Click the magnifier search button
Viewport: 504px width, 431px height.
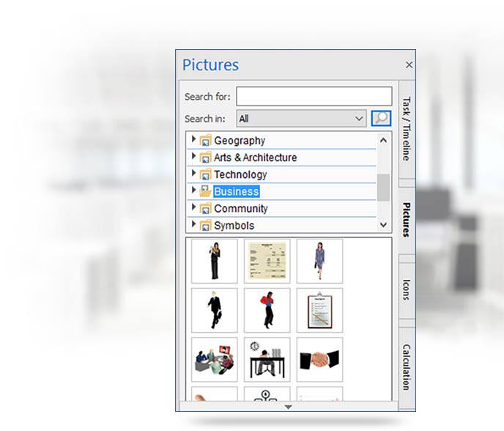coord(381,118)
